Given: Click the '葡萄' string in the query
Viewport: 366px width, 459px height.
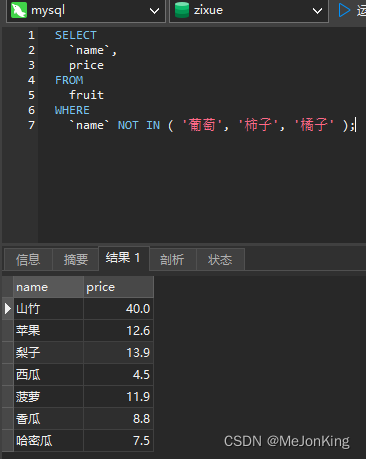Looking at the screenshot, I should click(x=202, y=125).
